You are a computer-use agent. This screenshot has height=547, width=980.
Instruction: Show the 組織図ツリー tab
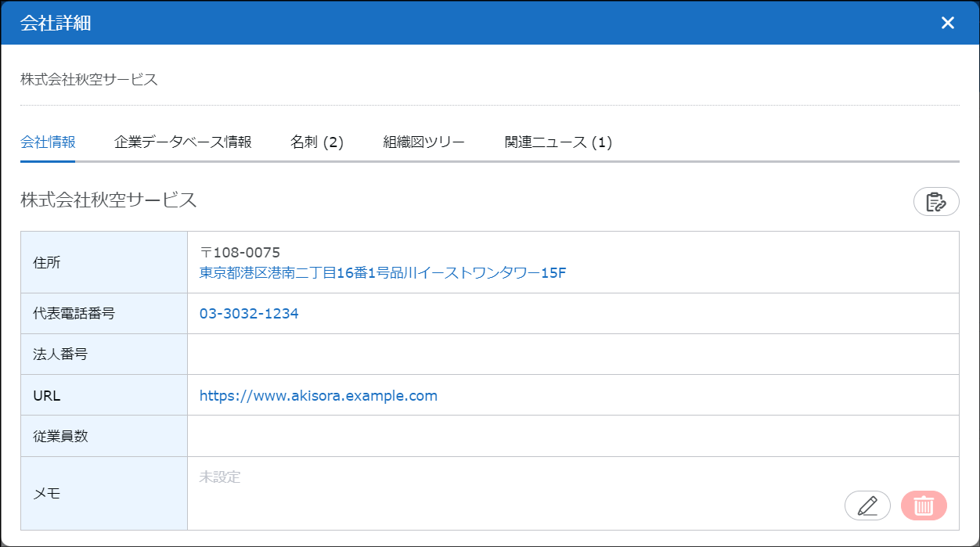423,142
